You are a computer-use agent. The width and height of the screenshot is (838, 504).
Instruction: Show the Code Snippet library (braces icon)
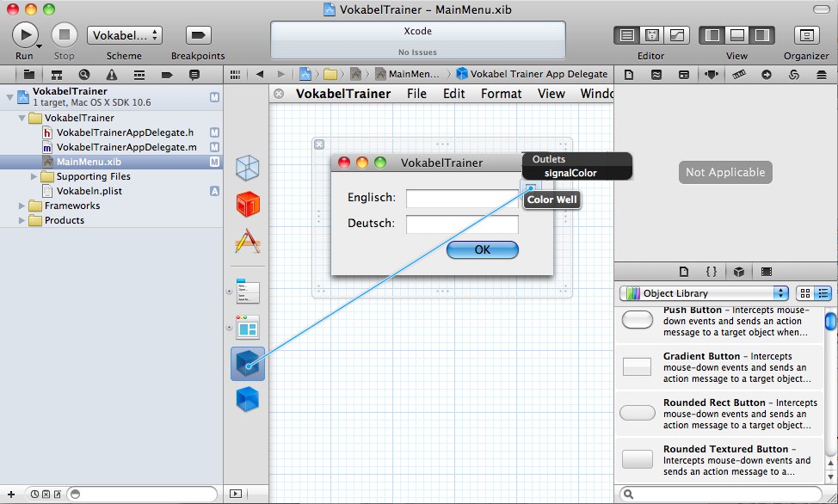click(x=711, y=272)
